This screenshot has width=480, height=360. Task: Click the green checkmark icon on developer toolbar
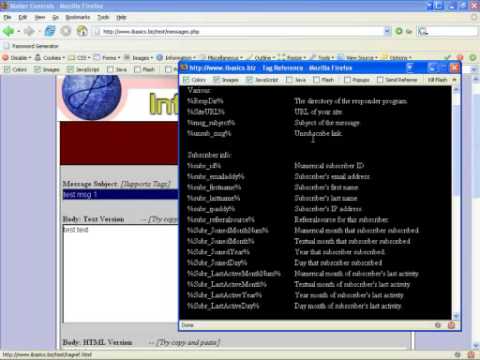pos(449,58)
